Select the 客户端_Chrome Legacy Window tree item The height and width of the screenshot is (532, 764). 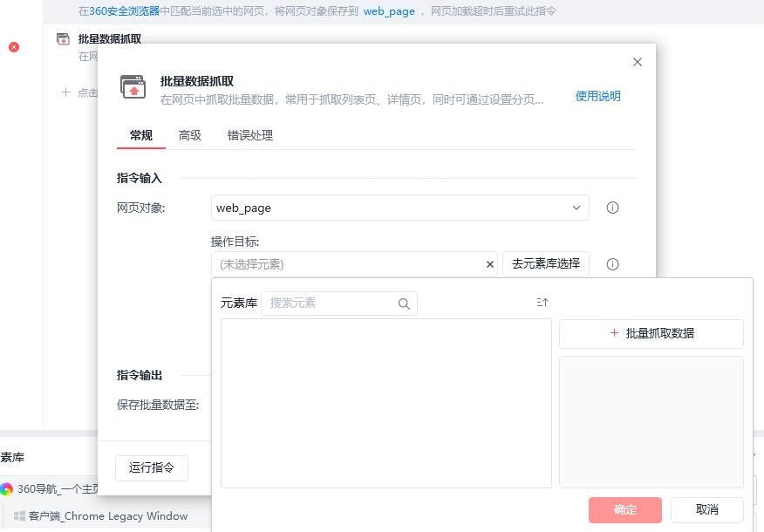[x=108, y=516]
